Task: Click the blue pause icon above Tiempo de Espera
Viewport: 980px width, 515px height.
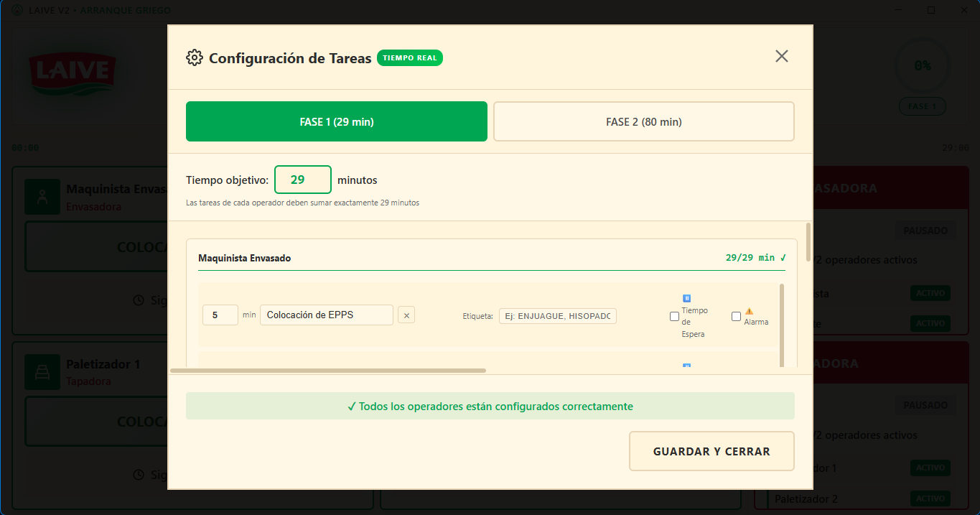Action: [x=686, y=297]
